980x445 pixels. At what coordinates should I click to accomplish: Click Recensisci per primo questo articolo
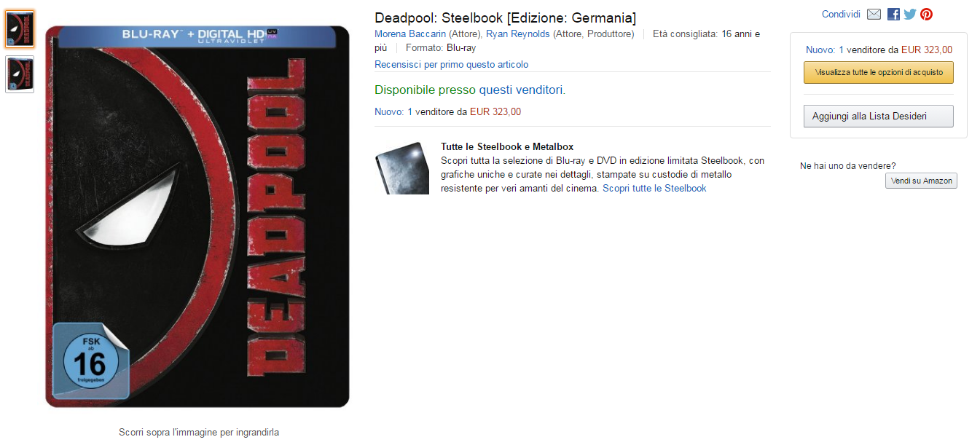click(451, 65)
